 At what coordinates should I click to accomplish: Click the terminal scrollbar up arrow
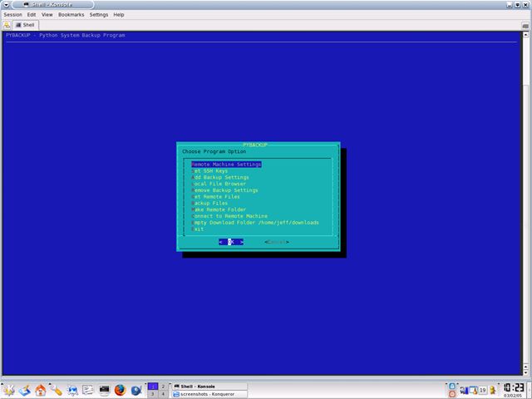(525, 35)
